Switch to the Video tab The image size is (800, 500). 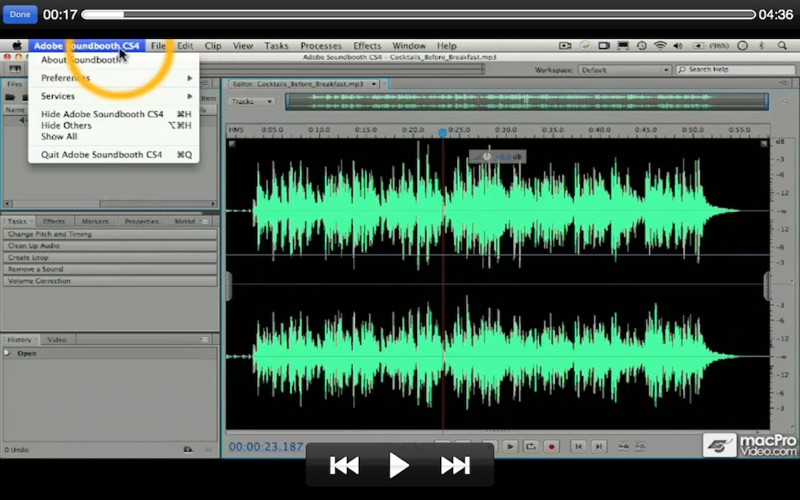coord(57,339)
